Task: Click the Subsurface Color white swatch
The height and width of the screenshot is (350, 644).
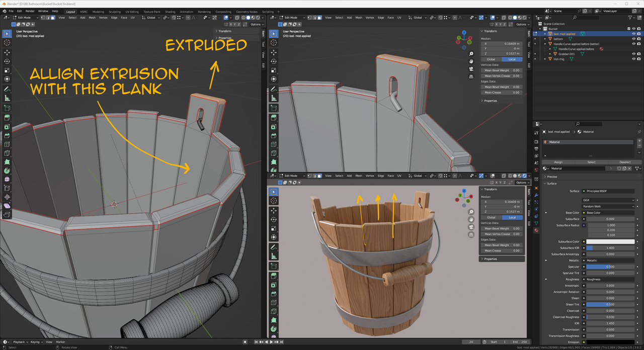Action: point(610,241)
